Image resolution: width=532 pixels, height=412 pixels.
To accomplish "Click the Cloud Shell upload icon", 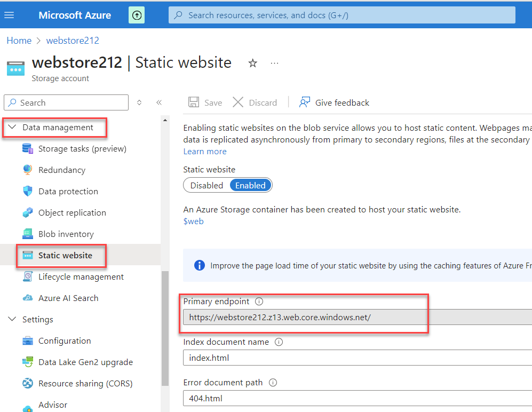I will point(137,15).
